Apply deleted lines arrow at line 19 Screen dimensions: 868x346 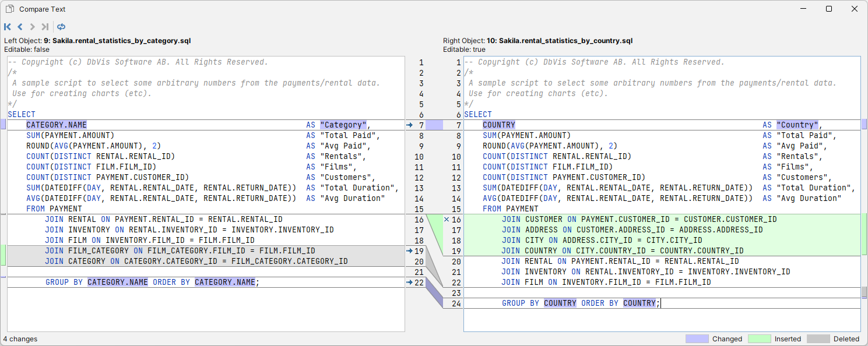point(410,251)
